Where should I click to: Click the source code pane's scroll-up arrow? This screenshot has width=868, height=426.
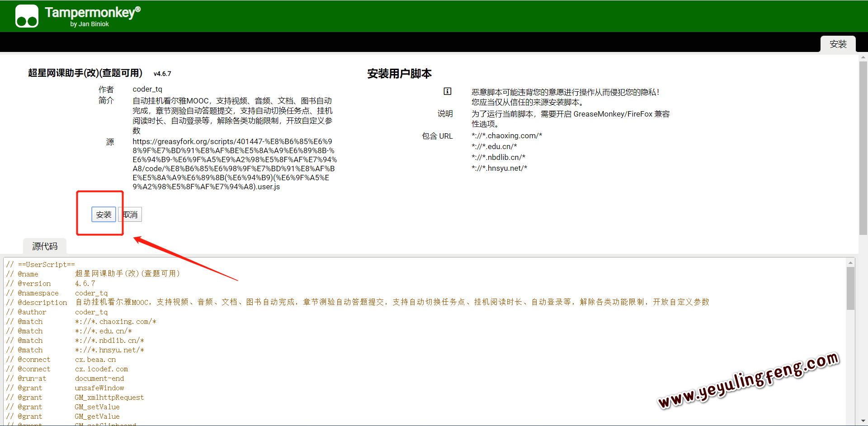(850, 262)
